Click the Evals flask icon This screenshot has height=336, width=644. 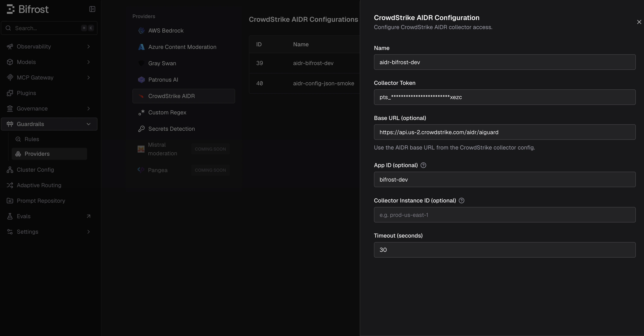pyautogui.click(x=10, y=216)
